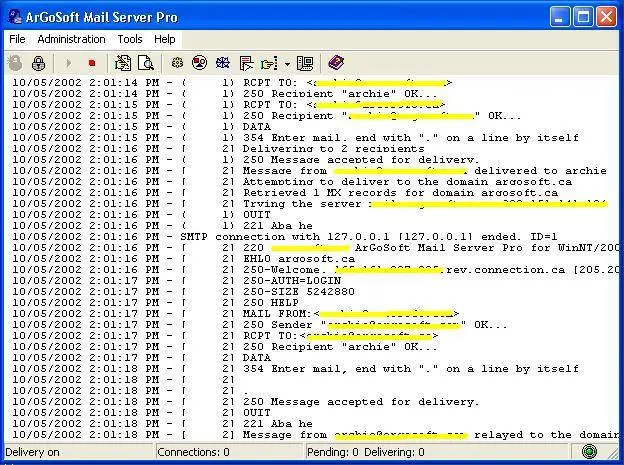Image resolution: width=624 pixels, height=465 pixels.
Task: Open the File menu
Action: click(x=17, y=39)
